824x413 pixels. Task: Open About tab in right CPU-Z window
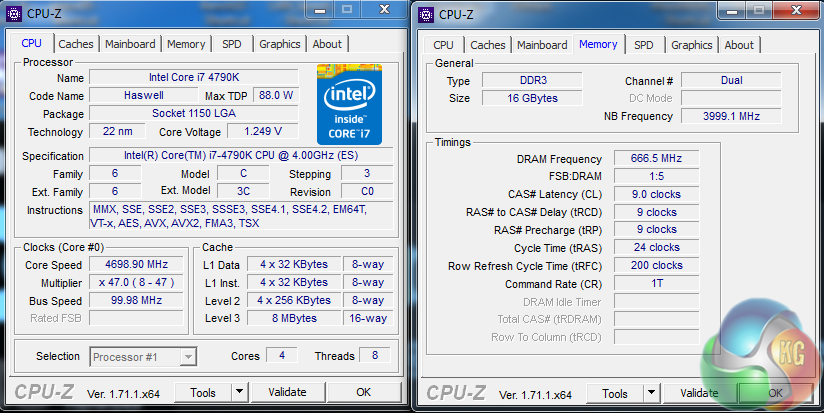pos(739,45)
